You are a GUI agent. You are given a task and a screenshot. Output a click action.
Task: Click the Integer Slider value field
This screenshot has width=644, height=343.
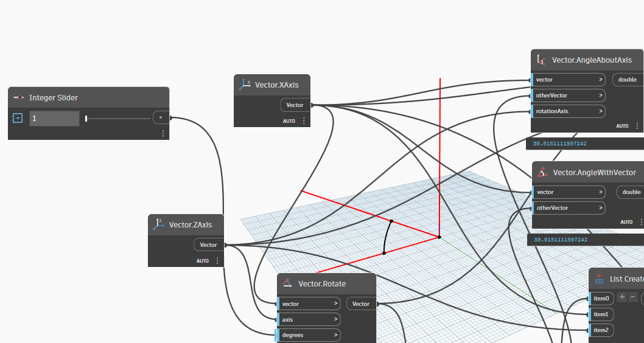coord(54,119)
